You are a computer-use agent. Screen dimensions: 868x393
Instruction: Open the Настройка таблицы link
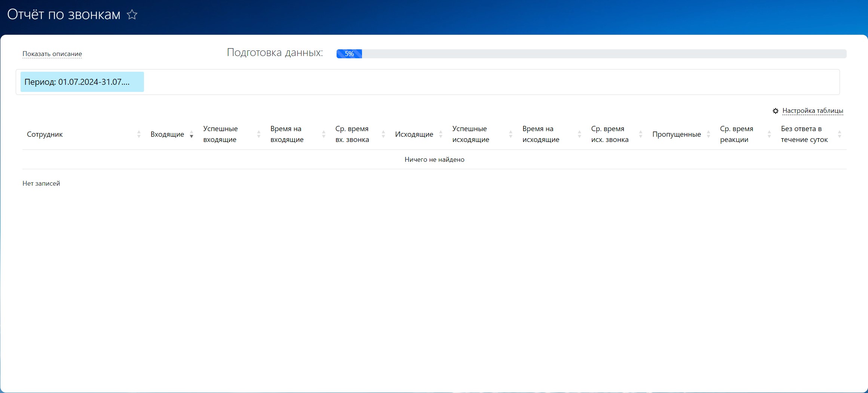(x=812, y=111)
